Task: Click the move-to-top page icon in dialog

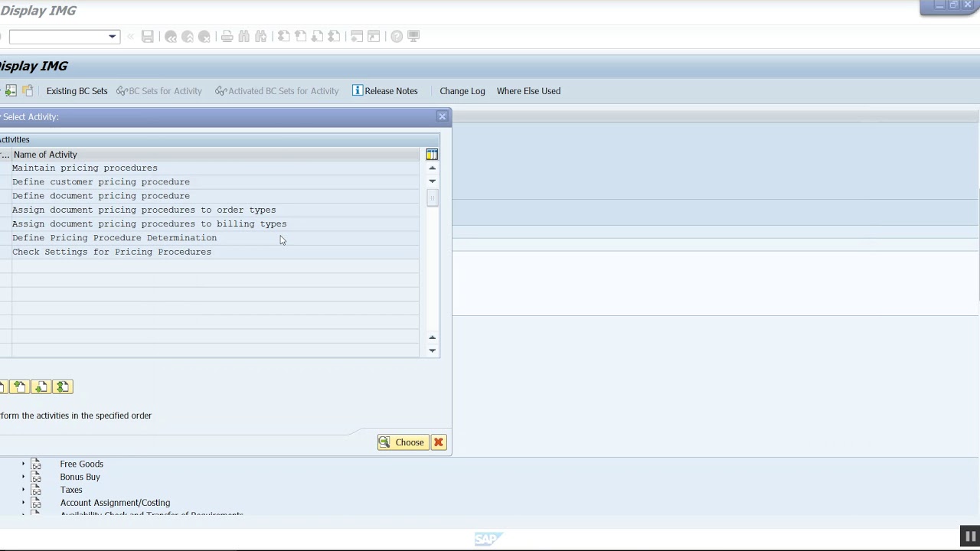Action: tap(19, 387)
